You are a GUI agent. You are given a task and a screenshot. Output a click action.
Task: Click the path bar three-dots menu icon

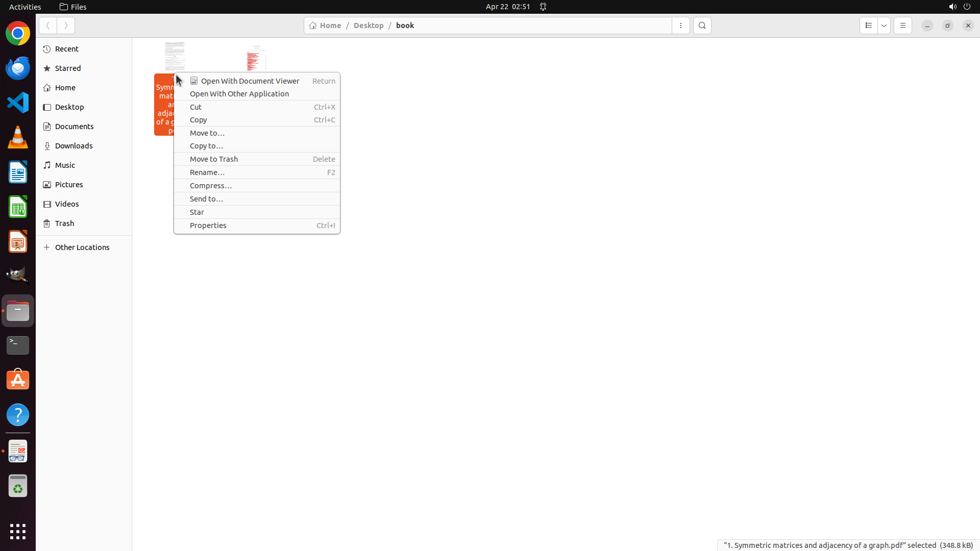680,26
